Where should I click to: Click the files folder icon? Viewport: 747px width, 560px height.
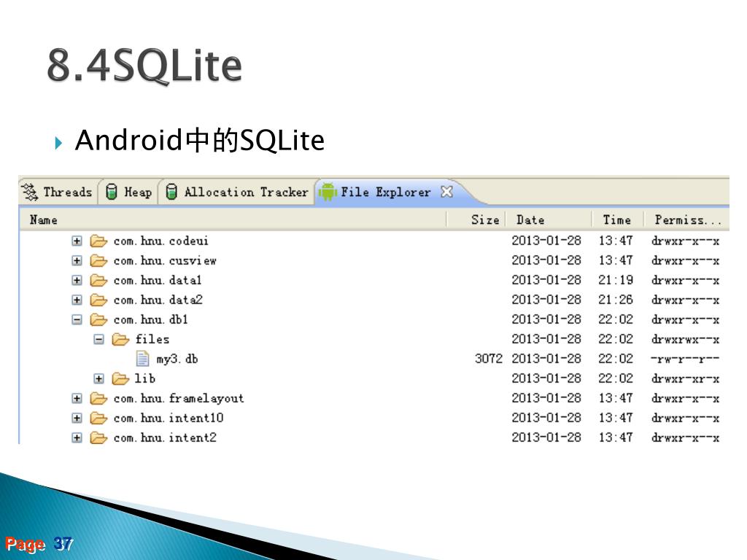(120, 340)
